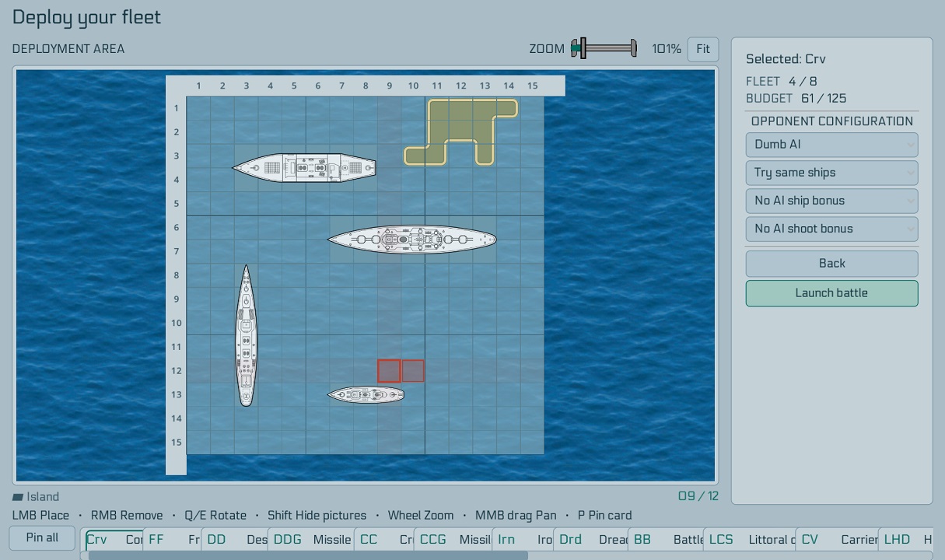
Task: Open the Try same ships dropdown
Action: pyautogui.click(x=831, y=173)
